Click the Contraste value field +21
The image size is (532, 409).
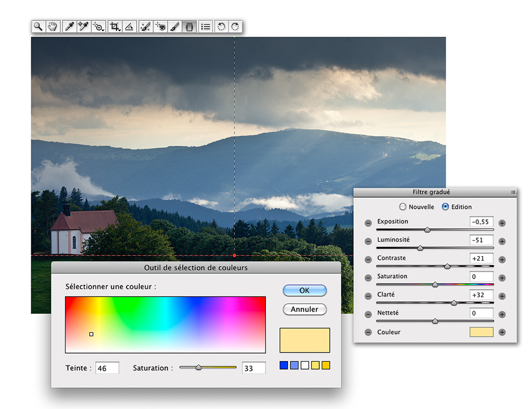(x=481, y=258)
